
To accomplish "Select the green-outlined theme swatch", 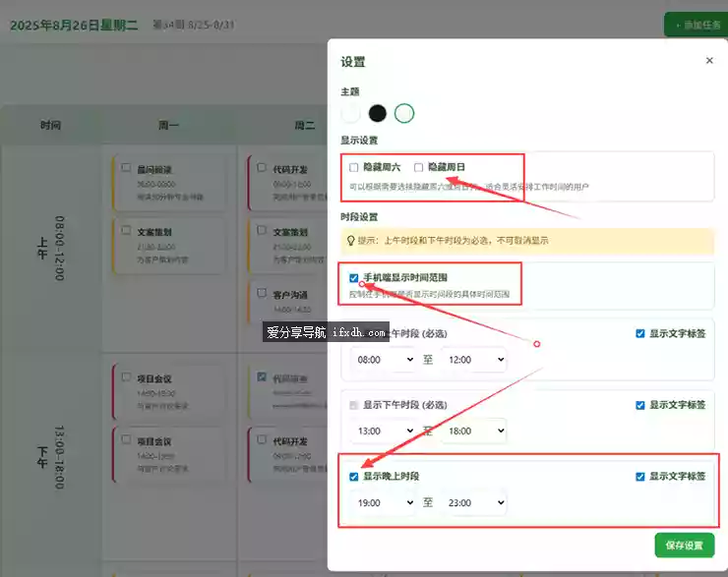I will tap(404, 113).
